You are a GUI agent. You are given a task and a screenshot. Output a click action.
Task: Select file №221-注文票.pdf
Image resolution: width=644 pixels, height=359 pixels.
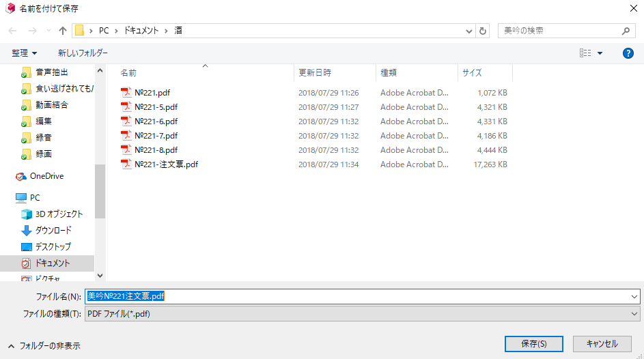point(167,164)
